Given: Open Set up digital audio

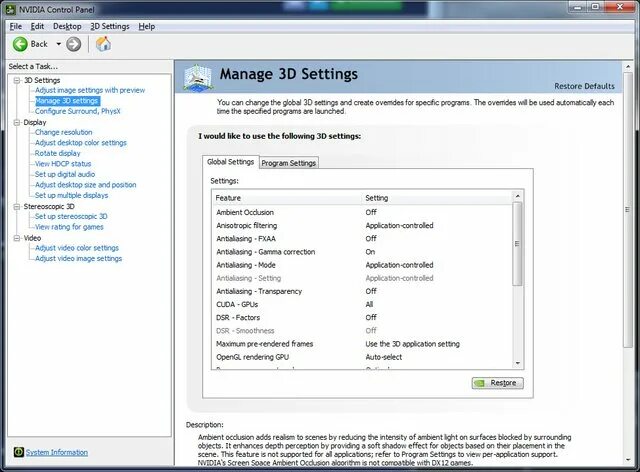Looking at the screenshot, I should click(64, 174).
